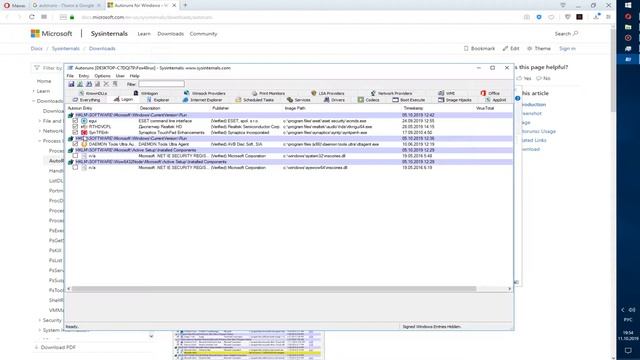Open the Windows notification center icon
Image resolution: width=640 pixels, height=360 pixels.
tap(628, 351)
